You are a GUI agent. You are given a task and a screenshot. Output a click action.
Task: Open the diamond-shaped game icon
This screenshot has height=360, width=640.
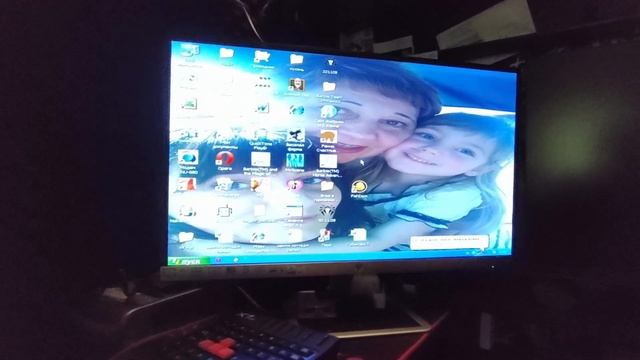point(327,211)
